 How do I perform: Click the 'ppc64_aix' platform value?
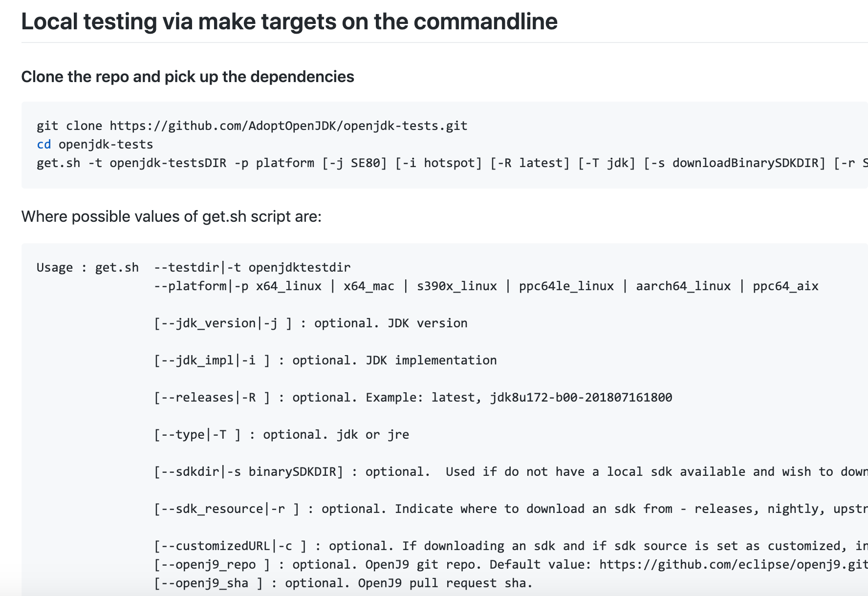[x=785, y=286]
